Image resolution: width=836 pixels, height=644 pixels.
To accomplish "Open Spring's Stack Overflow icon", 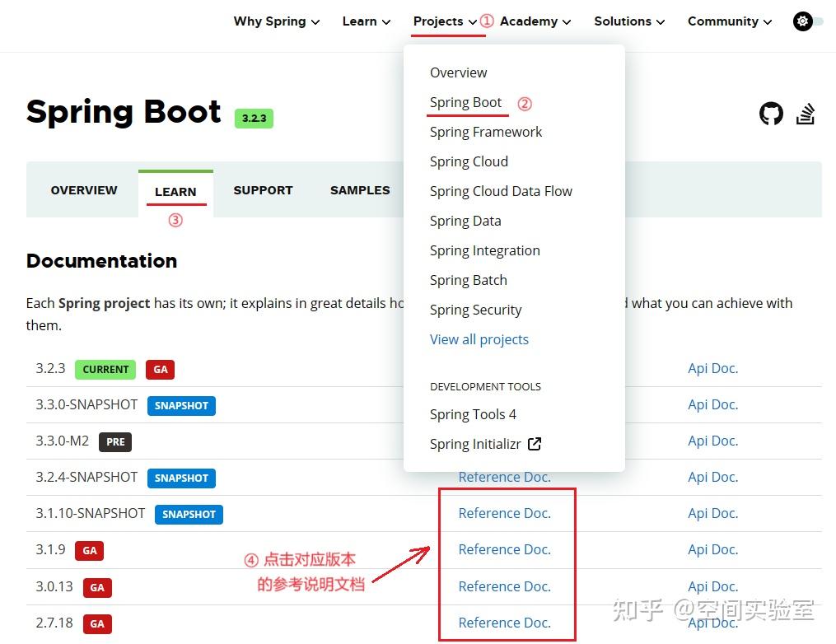I will pos(806,114).
